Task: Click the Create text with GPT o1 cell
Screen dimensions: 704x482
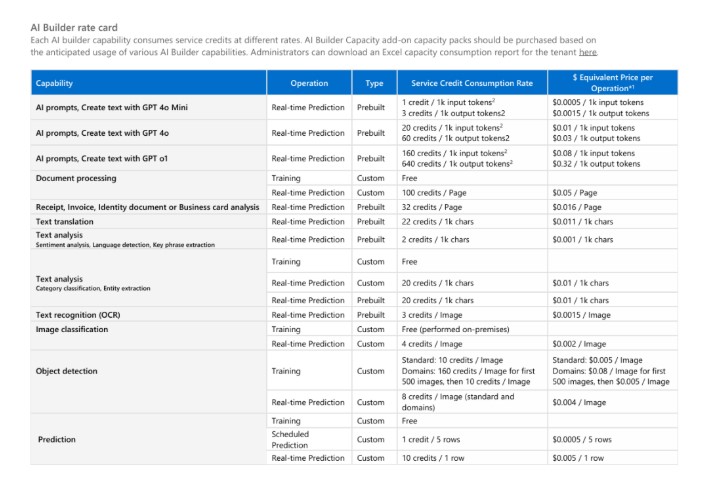Action: [101, 158]
